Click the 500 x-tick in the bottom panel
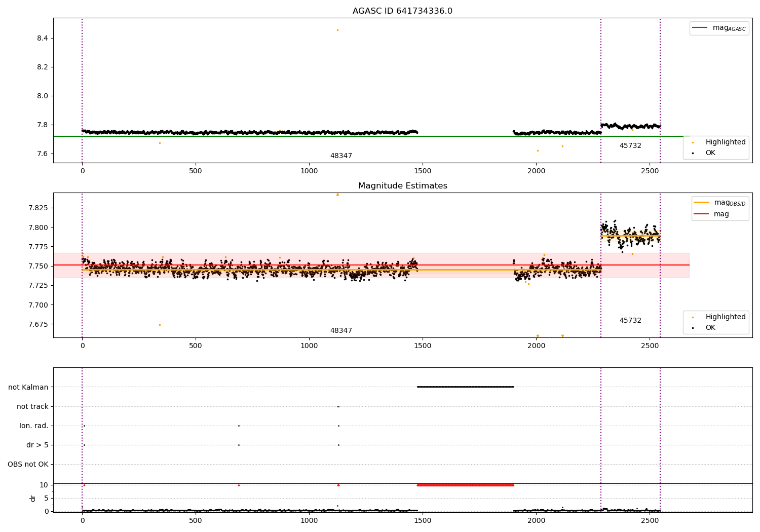760x532 pixels. 196,520
